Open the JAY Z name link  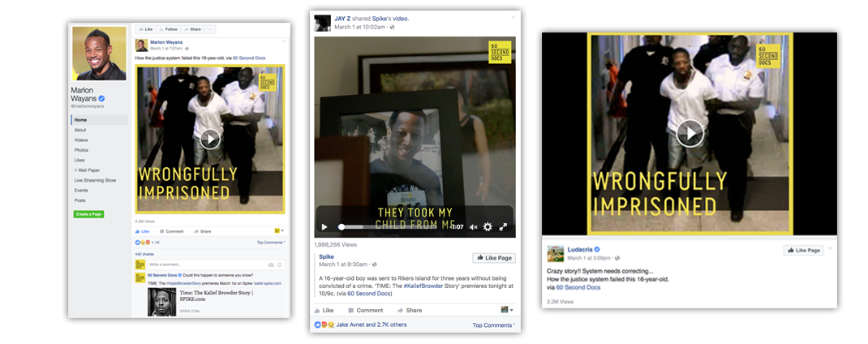click(342, 19)
